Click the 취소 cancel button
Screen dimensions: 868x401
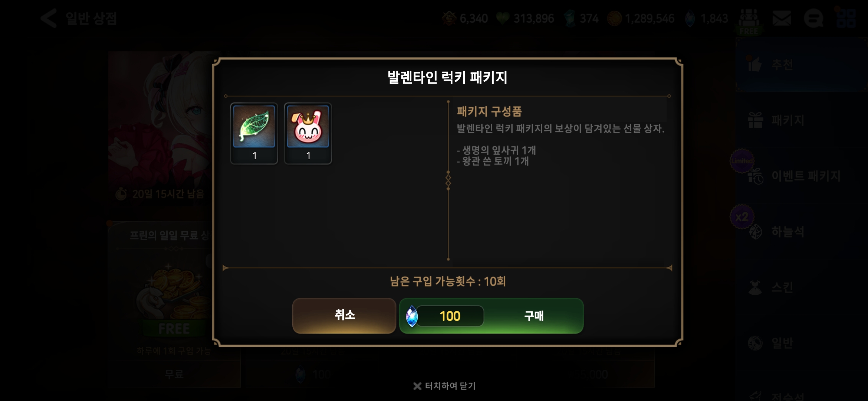[344, 316]
